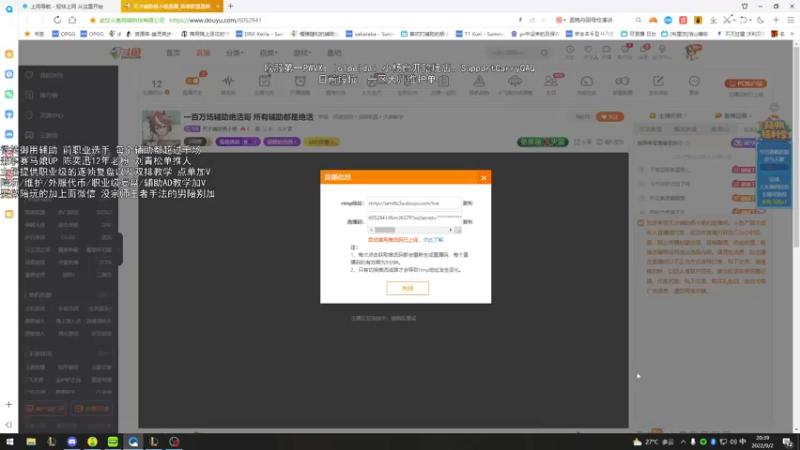Open browser main menu icon

coord(790,20)
